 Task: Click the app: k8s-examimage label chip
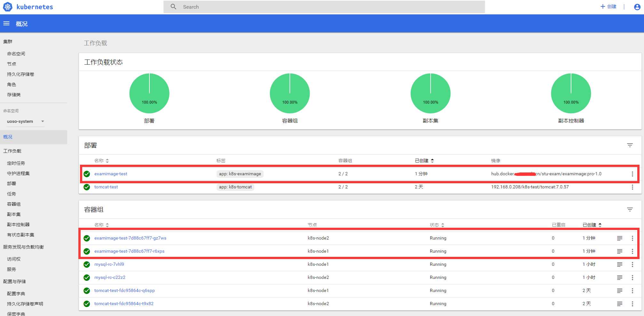tap(240, 174)
